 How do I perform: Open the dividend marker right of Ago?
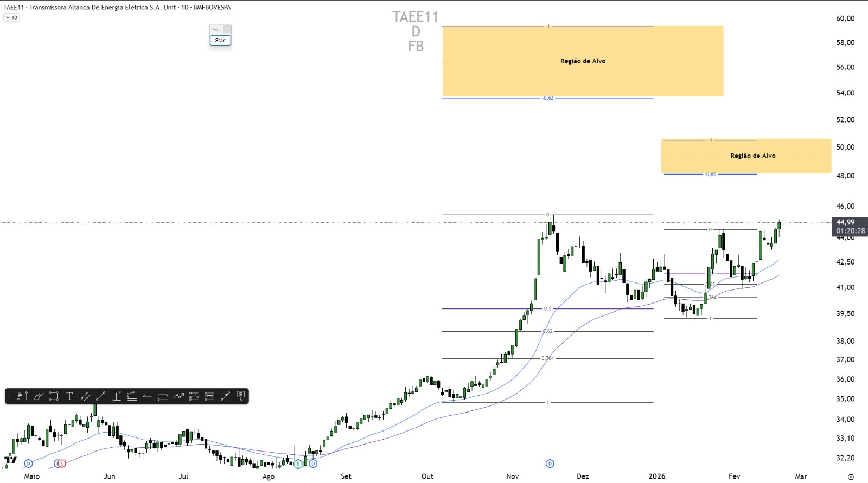pos(313,463)
